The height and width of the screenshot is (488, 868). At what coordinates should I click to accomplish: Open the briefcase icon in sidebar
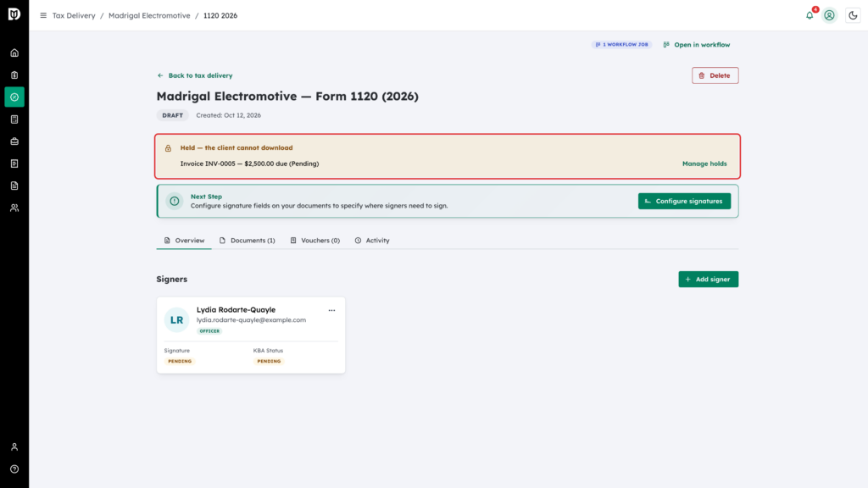pos(14,141)
